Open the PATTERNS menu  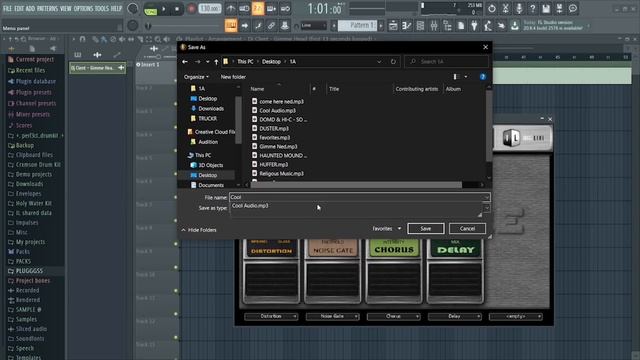(47, 8)
